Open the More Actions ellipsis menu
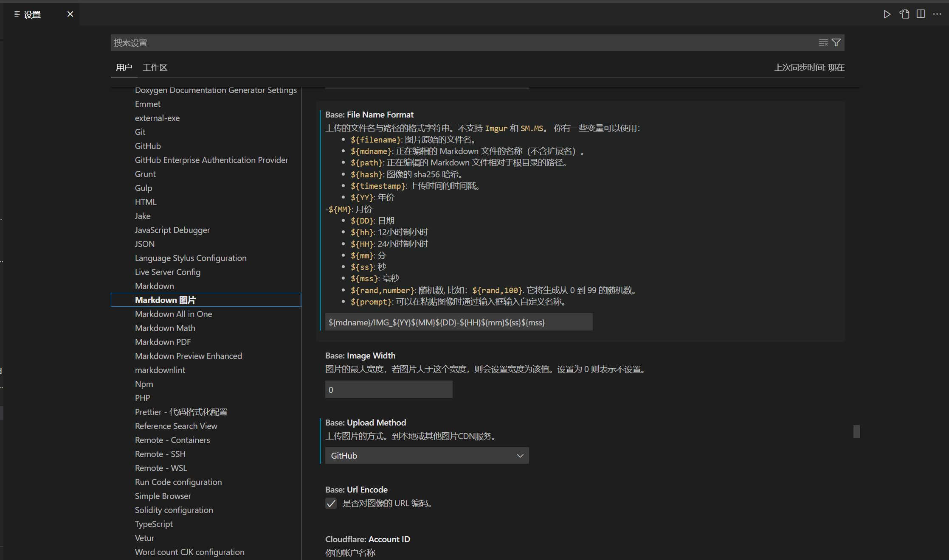 pyautogui.click(x=937, y=14)
